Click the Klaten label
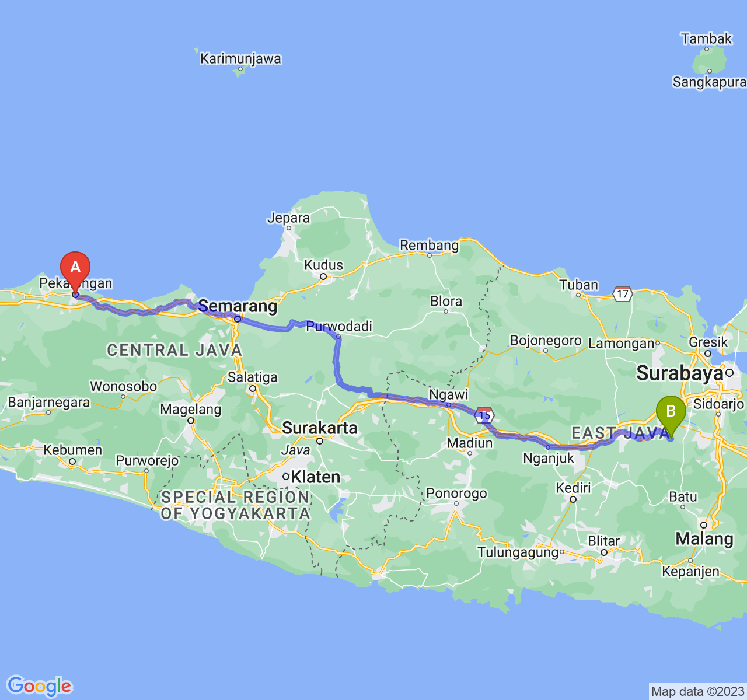 (315, 477)
